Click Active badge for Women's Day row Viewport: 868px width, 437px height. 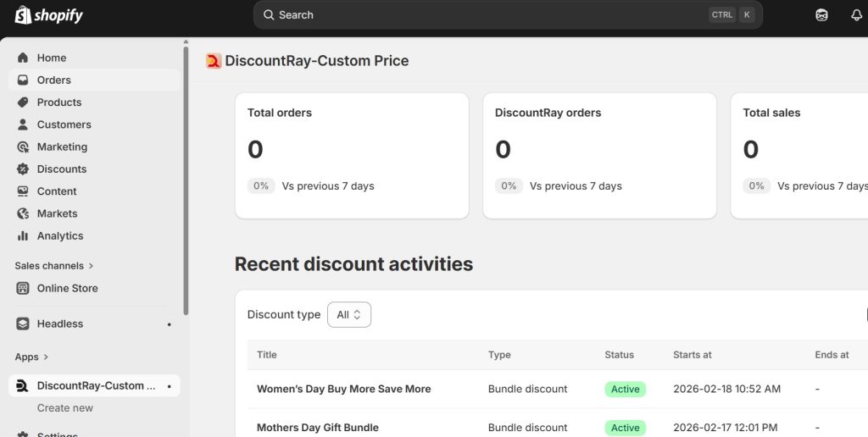625,390
